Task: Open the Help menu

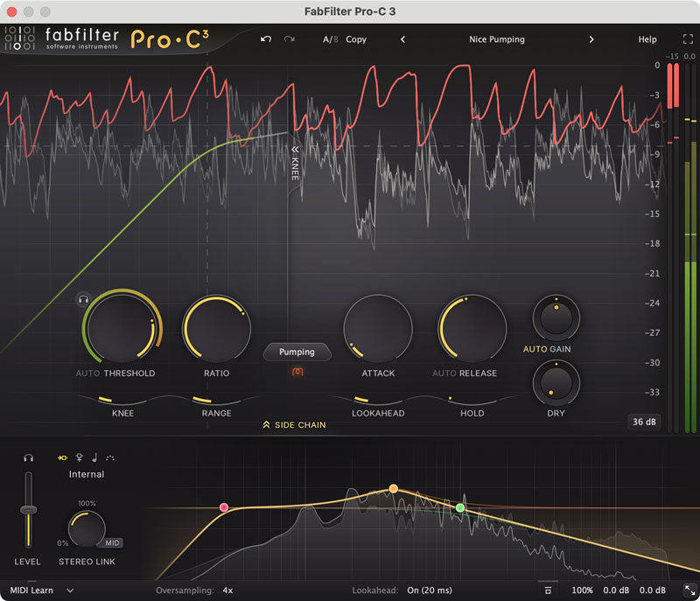Action: point(647,39)
